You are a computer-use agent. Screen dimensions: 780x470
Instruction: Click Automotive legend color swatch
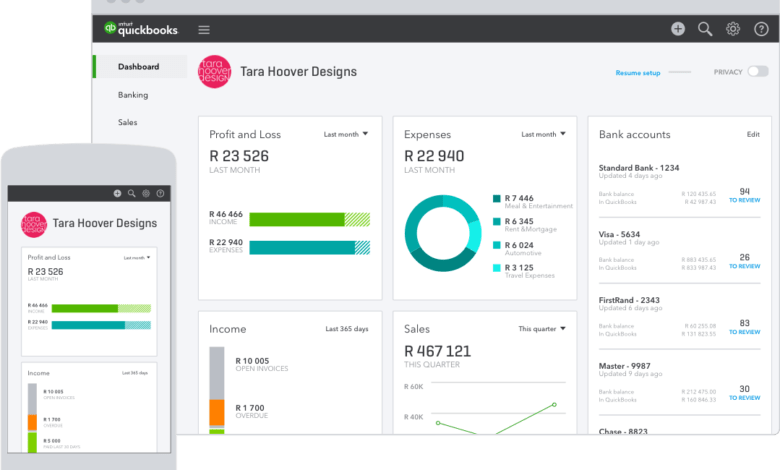pyautogui.click(x=496, y=245)
